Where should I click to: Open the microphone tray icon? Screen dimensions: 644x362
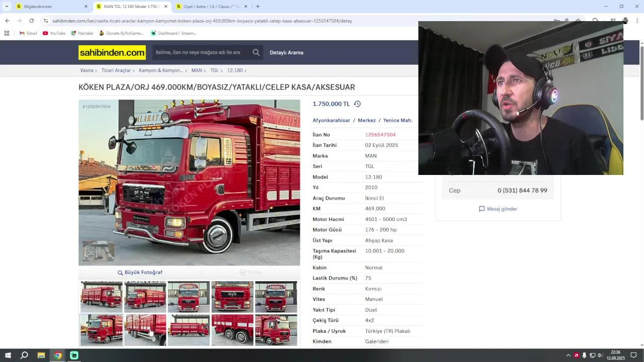[x=584, y=355]
